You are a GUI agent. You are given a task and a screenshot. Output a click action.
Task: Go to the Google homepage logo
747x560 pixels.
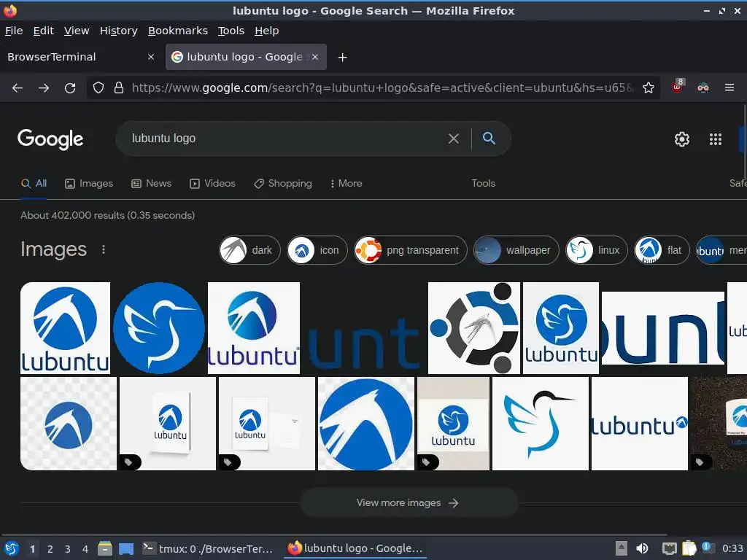pyautogui.click(x=50, y=139)
